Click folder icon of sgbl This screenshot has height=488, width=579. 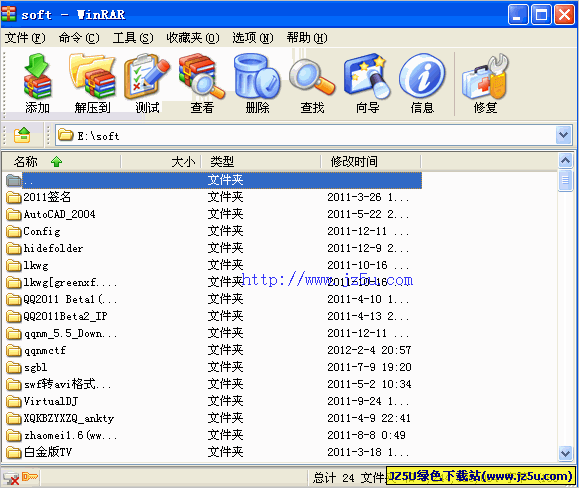tap(14, 367)
